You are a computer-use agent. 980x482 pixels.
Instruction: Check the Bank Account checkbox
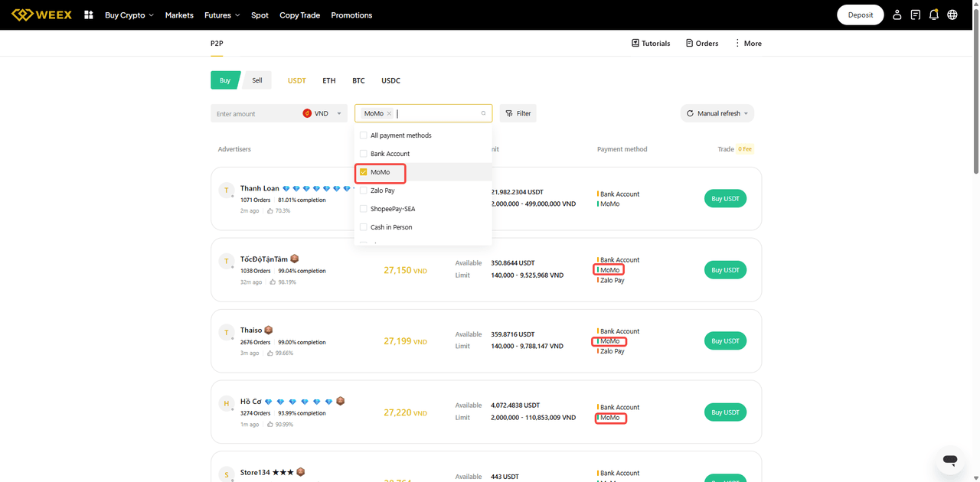(x=364, y=154)
